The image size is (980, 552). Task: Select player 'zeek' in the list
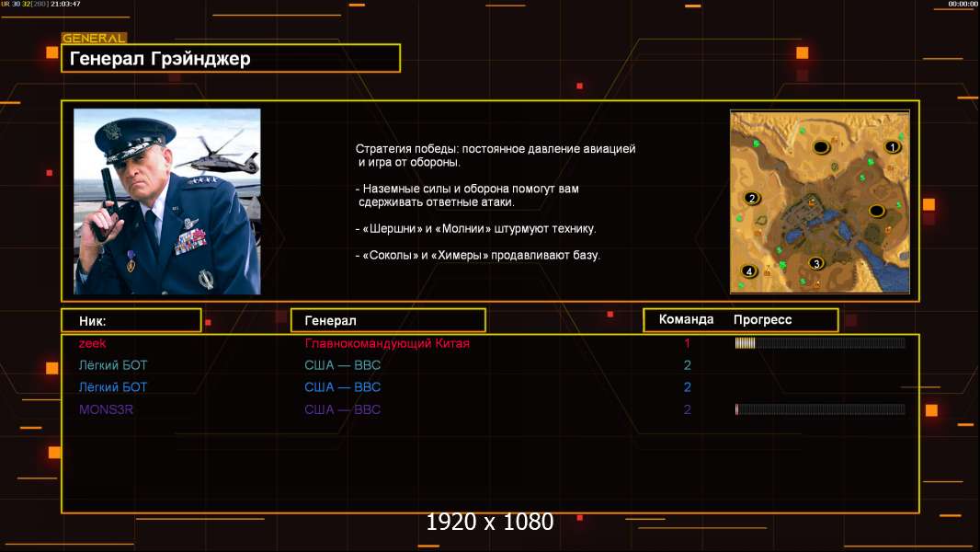coord(93,343)
